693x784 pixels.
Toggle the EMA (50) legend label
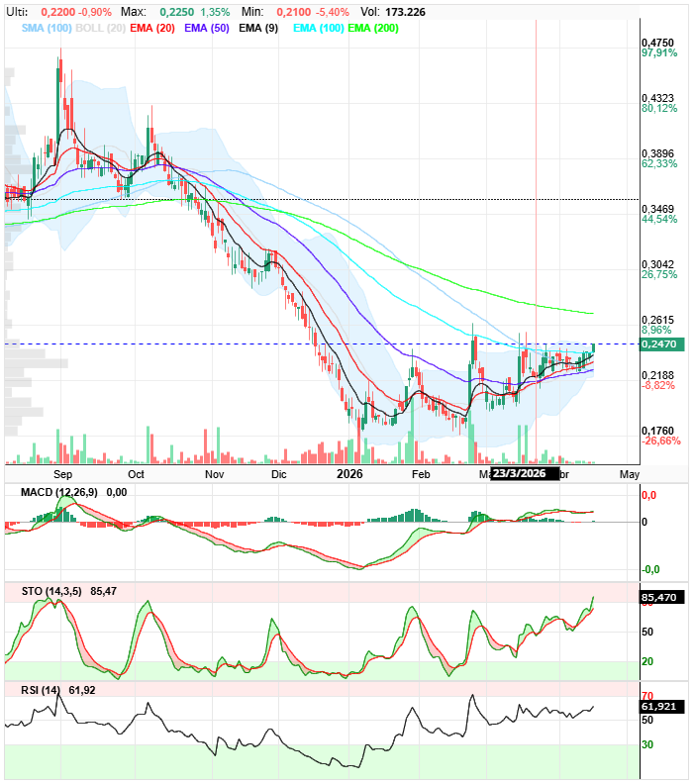[207, 28]
